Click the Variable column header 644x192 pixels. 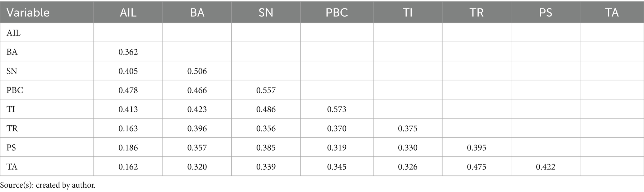[x=28, y=12]
